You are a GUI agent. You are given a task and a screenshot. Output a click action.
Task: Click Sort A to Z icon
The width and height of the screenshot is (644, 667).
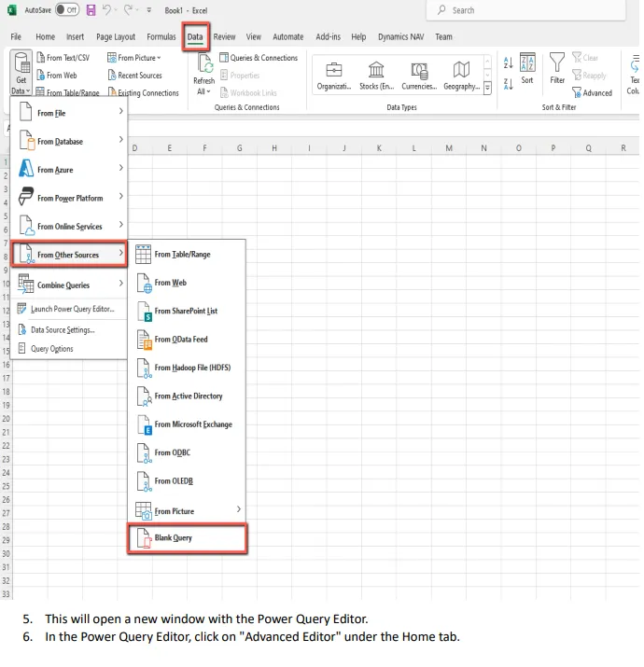click(509, 63)
